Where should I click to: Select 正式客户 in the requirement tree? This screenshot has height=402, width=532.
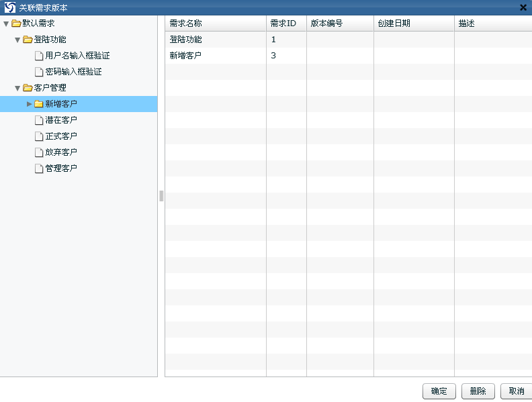60,136
